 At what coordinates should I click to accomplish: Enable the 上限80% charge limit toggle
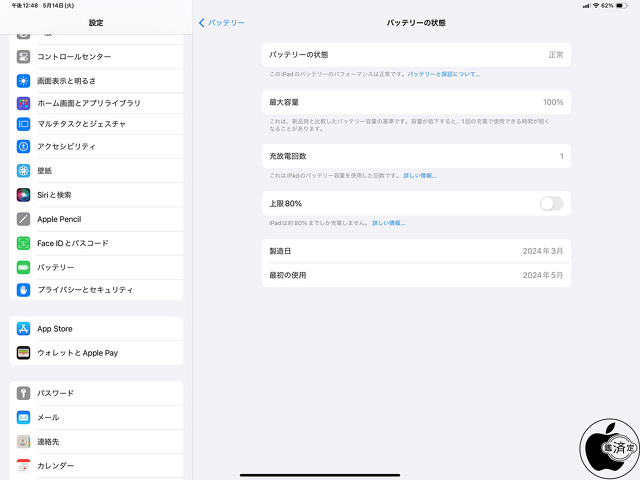[x=551, y=203]
